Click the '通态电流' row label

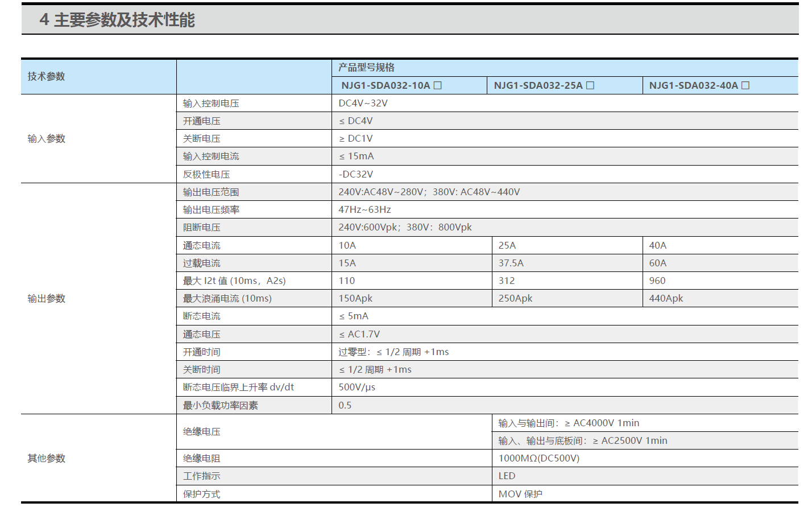(202, 245)
